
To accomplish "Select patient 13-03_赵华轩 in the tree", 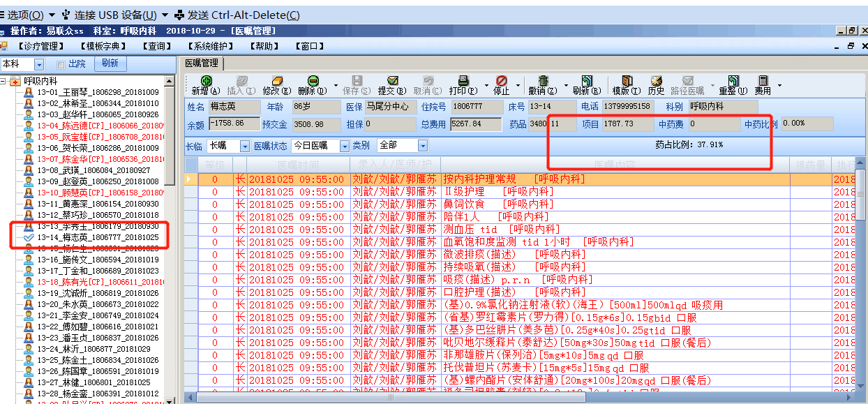I will (x=98, y=114).
